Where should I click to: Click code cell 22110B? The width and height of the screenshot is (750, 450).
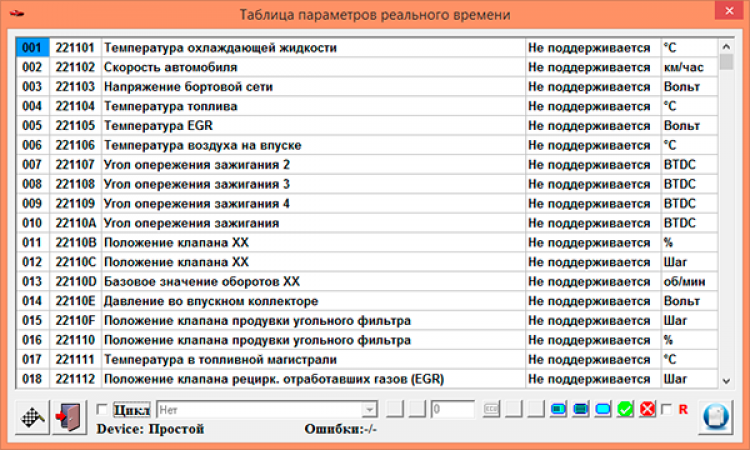click(76, 243)
